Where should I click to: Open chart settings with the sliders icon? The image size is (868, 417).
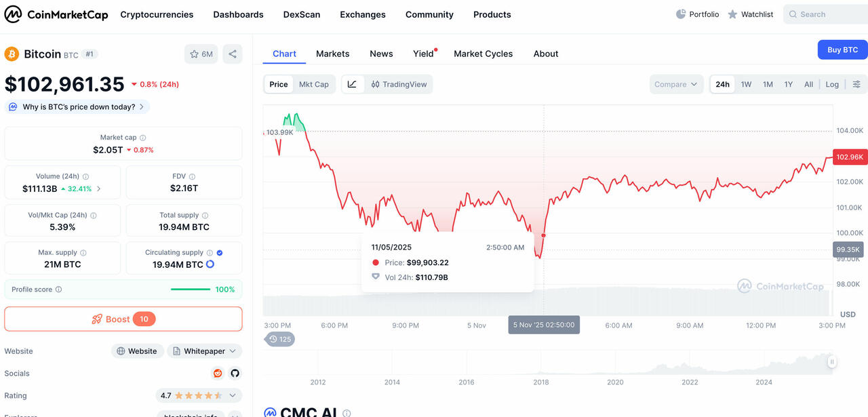(x=856, y=84)
